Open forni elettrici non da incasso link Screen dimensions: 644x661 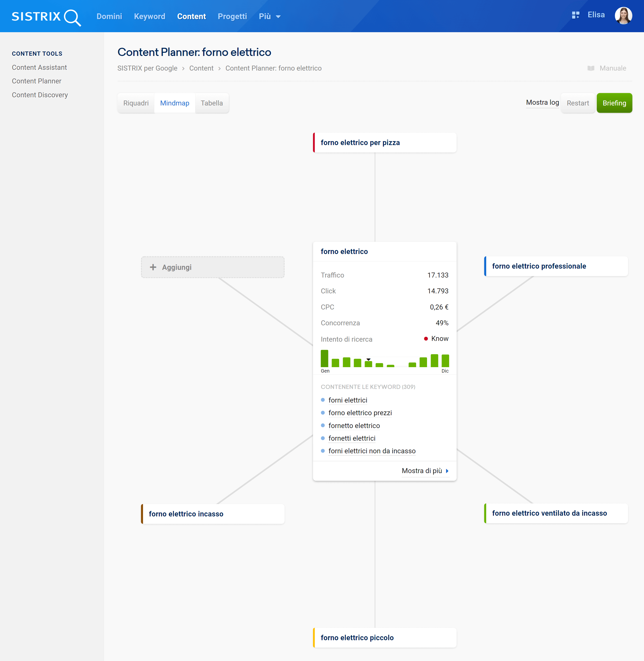click(x=372, y=451)
